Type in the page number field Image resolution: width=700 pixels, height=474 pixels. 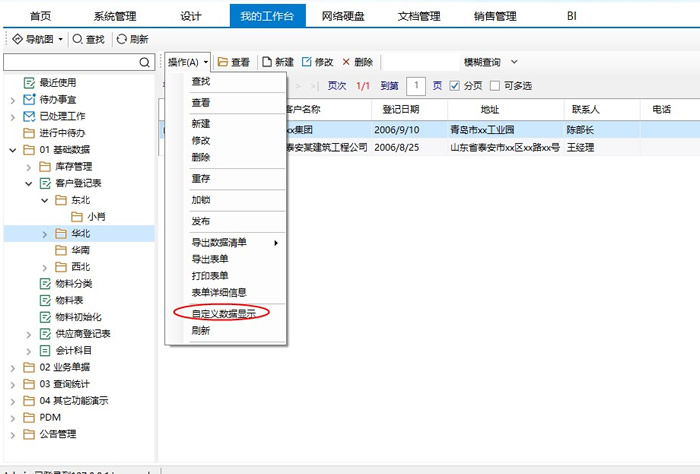[417, 86]
